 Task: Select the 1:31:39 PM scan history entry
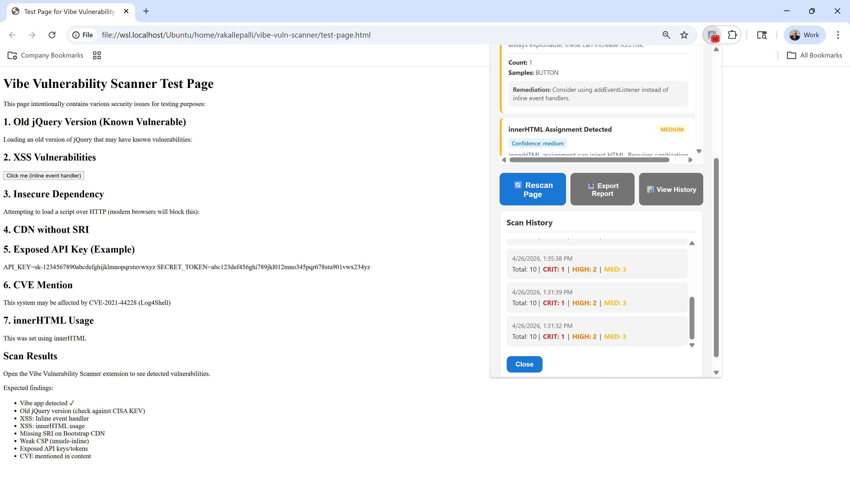point(597,297)
